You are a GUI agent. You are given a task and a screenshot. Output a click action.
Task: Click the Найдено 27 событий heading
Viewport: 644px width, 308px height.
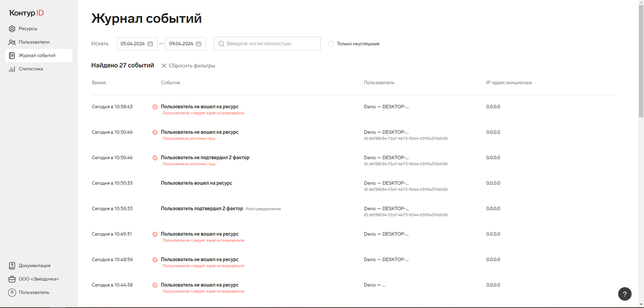point(122,65)
